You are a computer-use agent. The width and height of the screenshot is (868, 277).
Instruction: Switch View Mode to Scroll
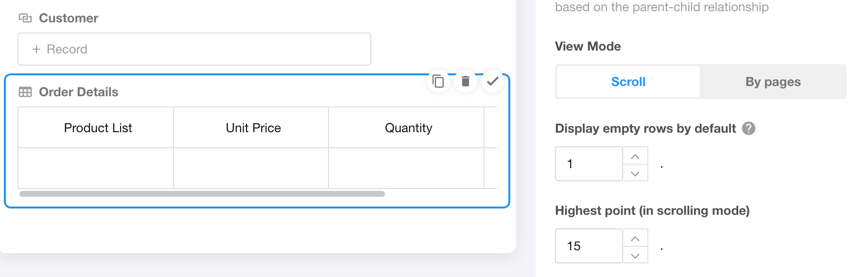(628, 82)
